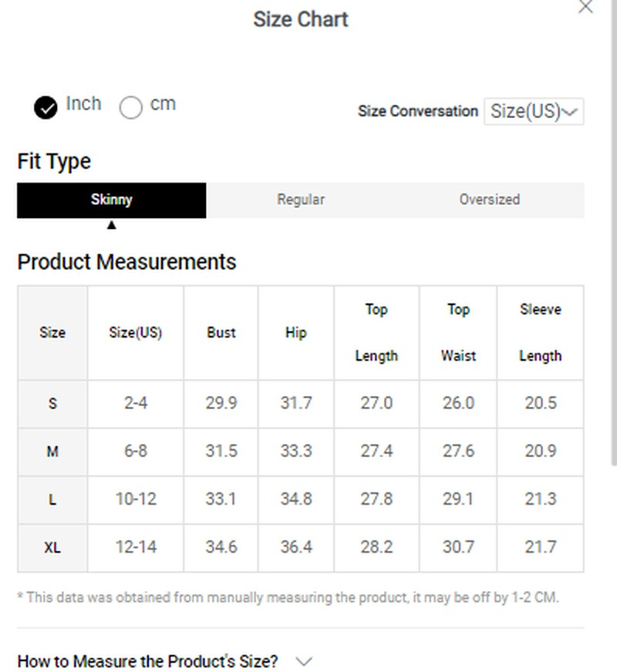The width and height of the screenshot is (617, 672).
Task: Choose the Oversized fit tab
Action: (x=489, y=200)
